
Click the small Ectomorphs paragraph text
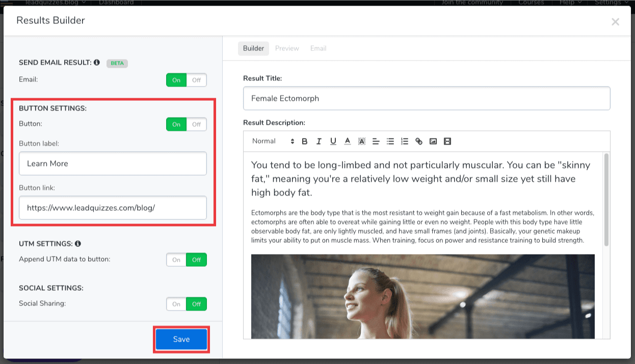tap(423, 227)
